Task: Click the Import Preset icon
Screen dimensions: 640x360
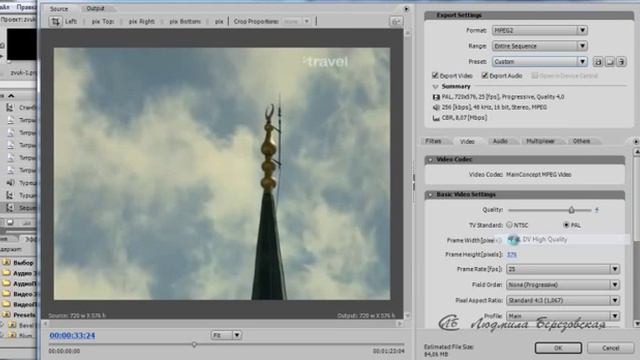Action: click(610, 62)
